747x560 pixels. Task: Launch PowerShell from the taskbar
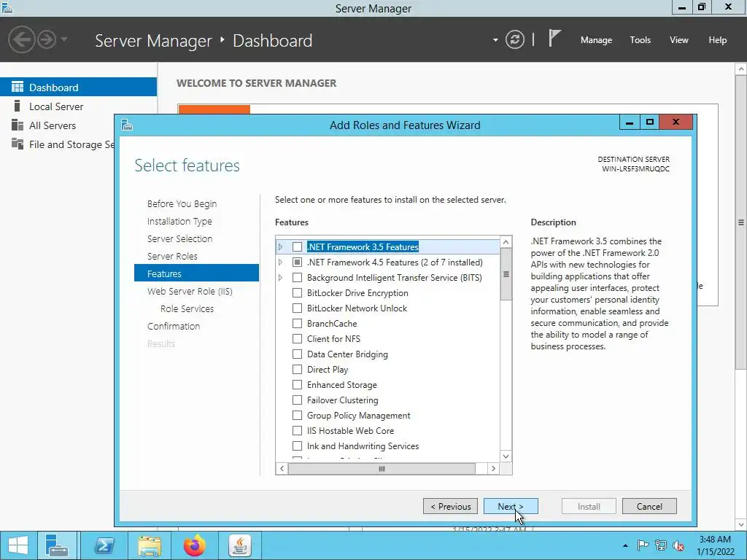pyautogui.click(x=104, y=545)
